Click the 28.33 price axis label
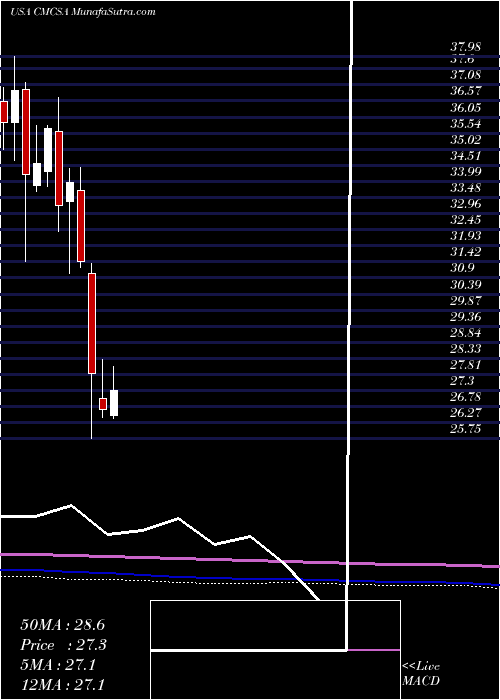The width and height of the screenshot is (500, 700). click(466, 349)
